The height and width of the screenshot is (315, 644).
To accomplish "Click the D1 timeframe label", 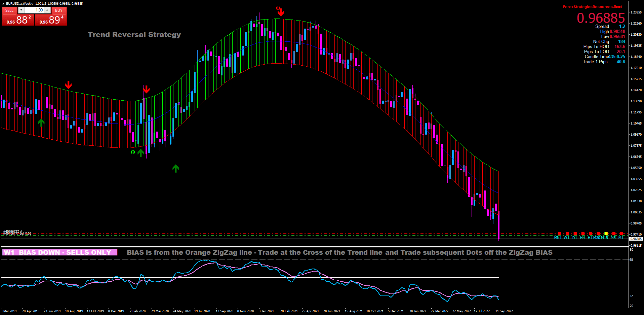I will pos(575,238).
